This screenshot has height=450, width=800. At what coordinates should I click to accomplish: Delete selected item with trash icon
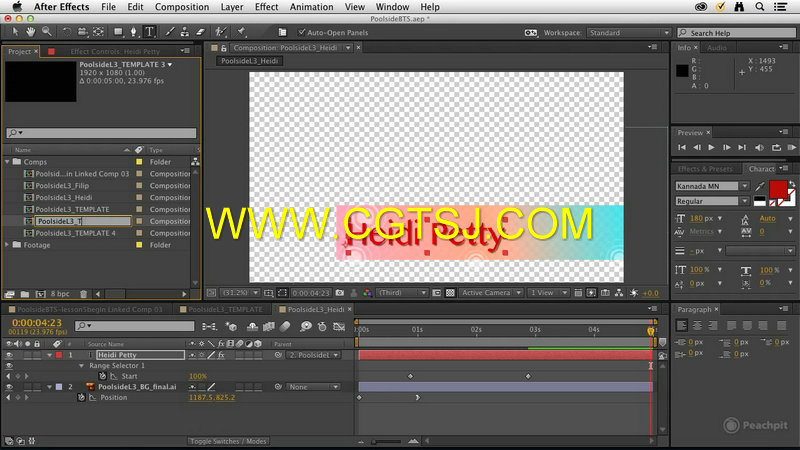point(84,294)
